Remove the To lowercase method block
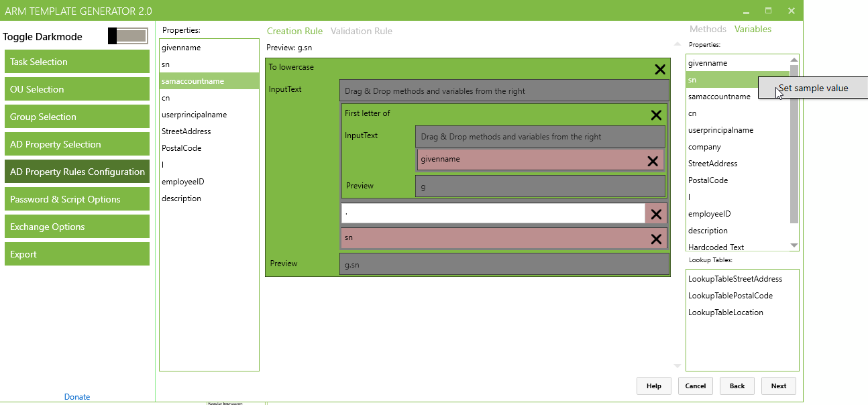 coord(660,69)
